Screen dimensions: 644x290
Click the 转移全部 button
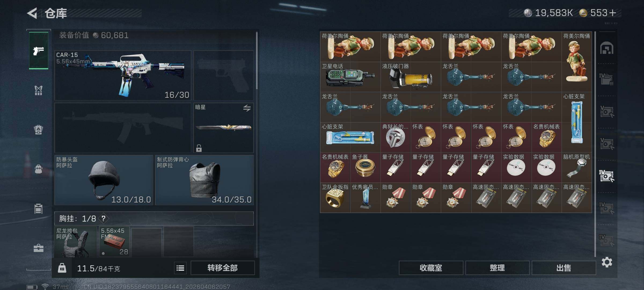[x=222, y=268]
